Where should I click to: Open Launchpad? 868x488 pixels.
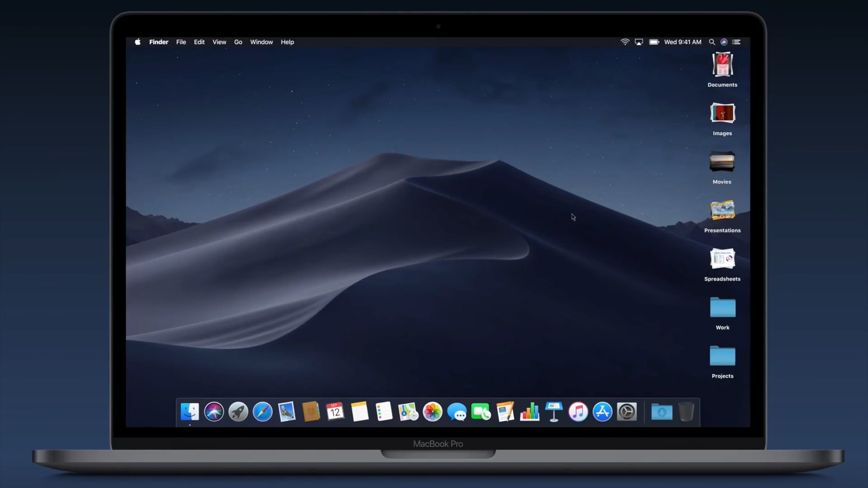[x=238, y=412]
